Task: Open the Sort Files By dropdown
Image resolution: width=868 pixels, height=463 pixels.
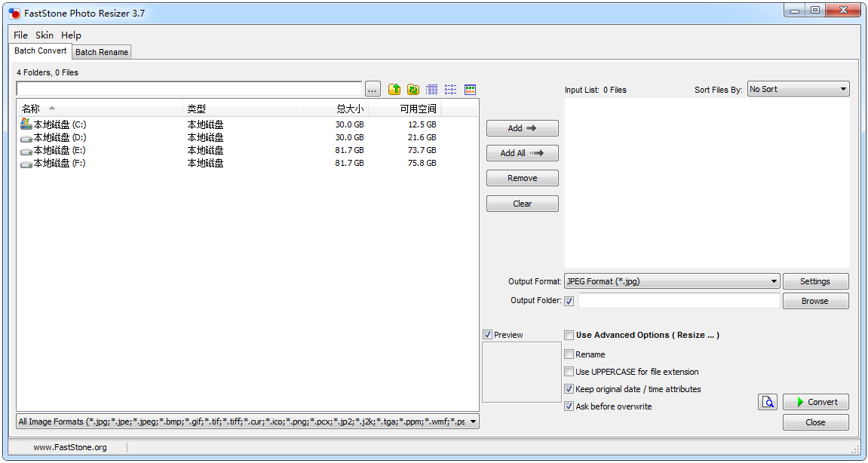Action: pyautogui.click(x=799, y=89)
